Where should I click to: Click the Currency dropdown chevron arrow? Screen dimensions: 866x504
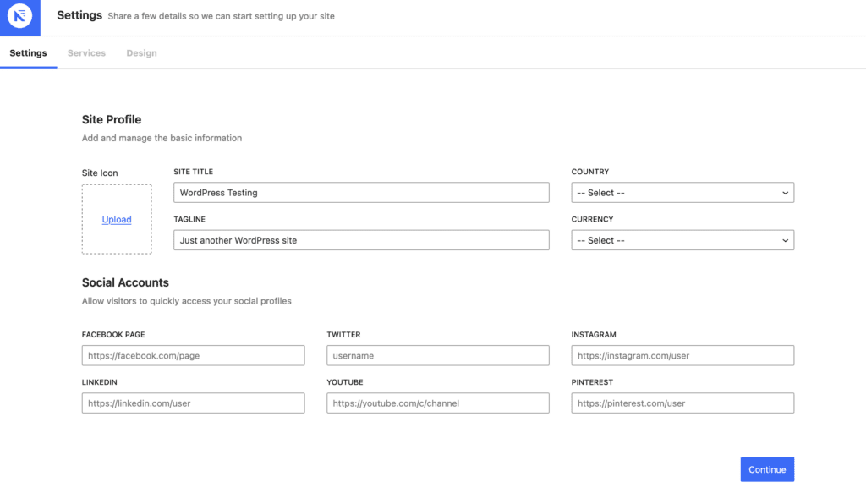[x=785, y=240]
